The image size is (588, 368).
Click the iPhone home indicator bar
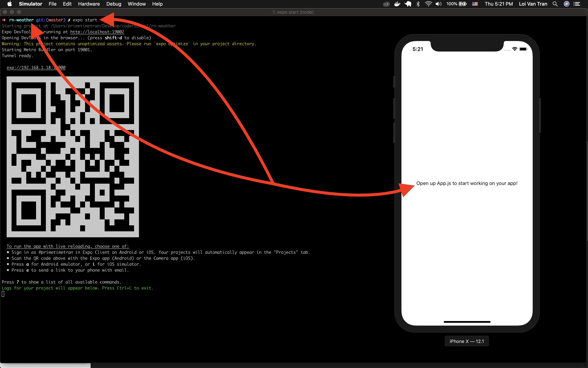pyautogui.click(x=467, y=322)
